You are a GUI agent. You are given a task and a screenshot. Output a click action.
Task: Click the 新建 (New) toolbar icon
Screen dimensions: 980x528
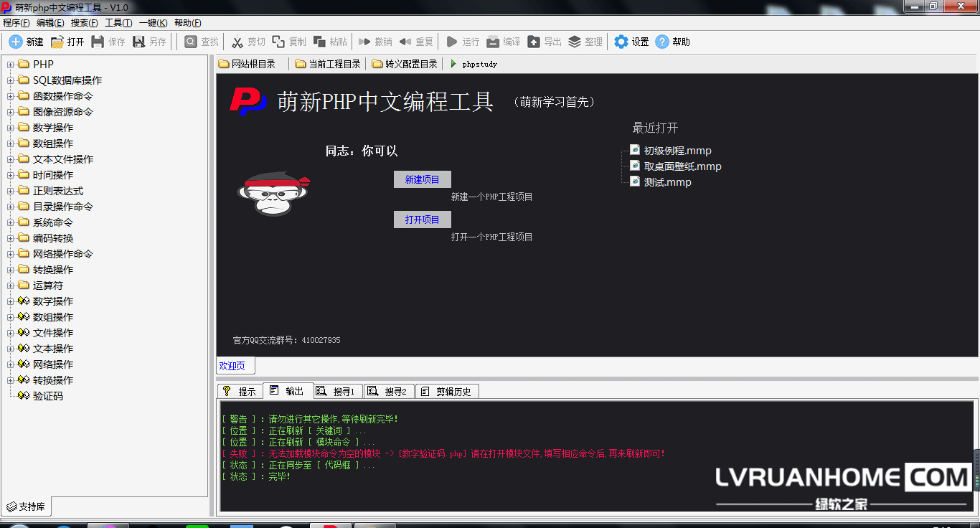tap(16, 42)
